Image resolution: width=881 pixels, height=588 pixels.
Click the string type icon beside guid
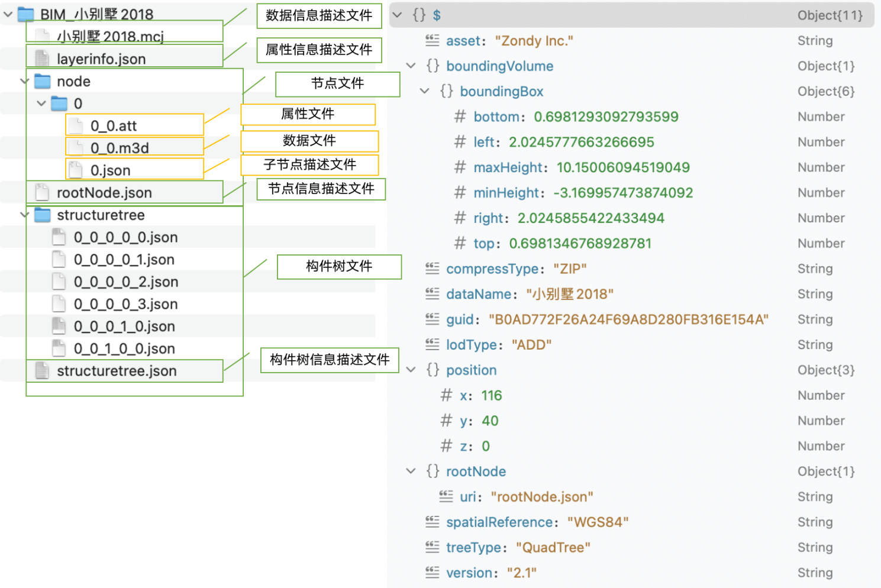(433, 319)
